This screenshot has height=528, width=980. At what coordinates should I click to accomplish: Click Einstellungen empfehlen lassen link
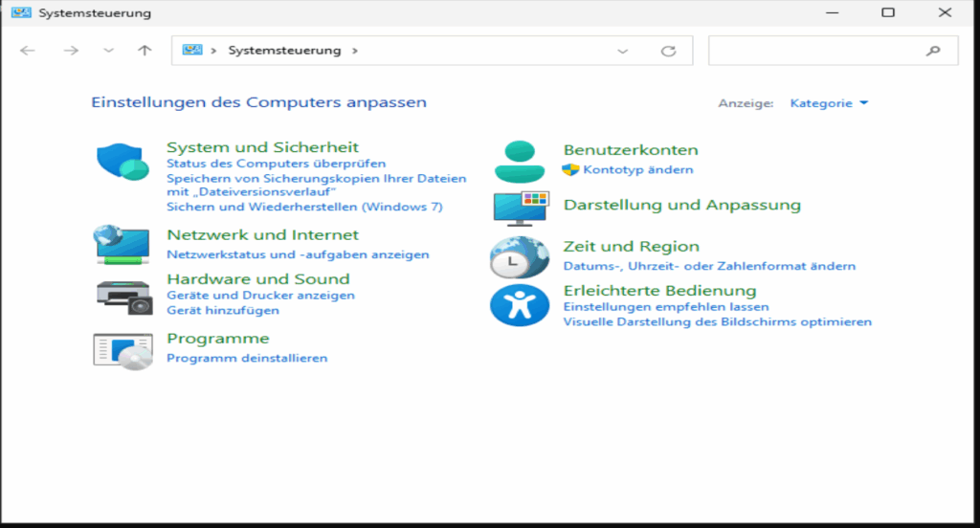point(666,307)
